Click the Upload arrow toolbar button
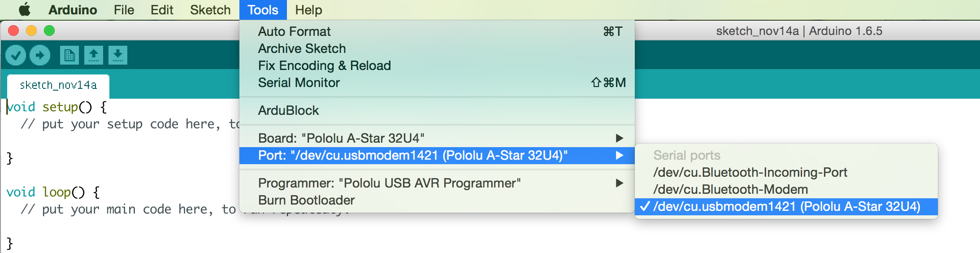980x253 pixels. click(40, 55)
